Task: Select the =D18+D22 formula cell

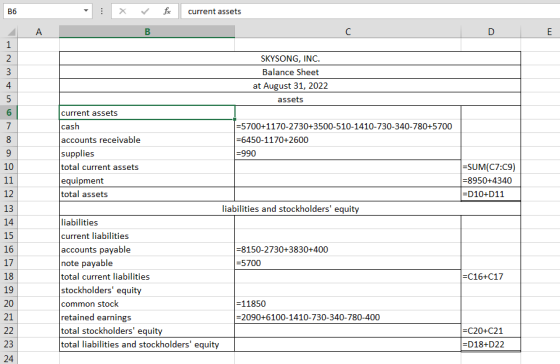Action: coord(491,344)
